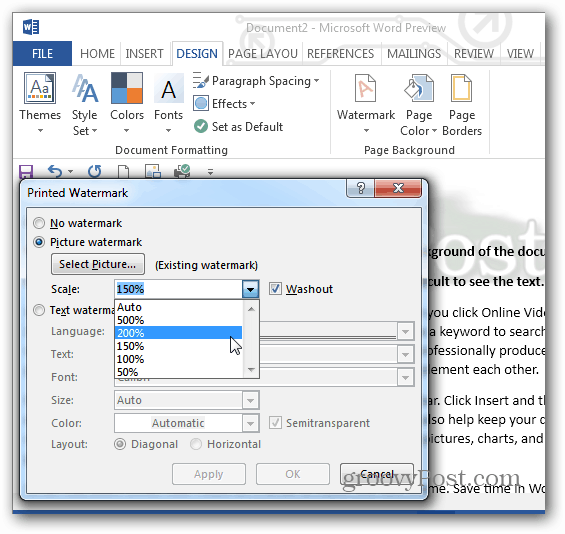Click the Apply button

[x=209, y=474]
